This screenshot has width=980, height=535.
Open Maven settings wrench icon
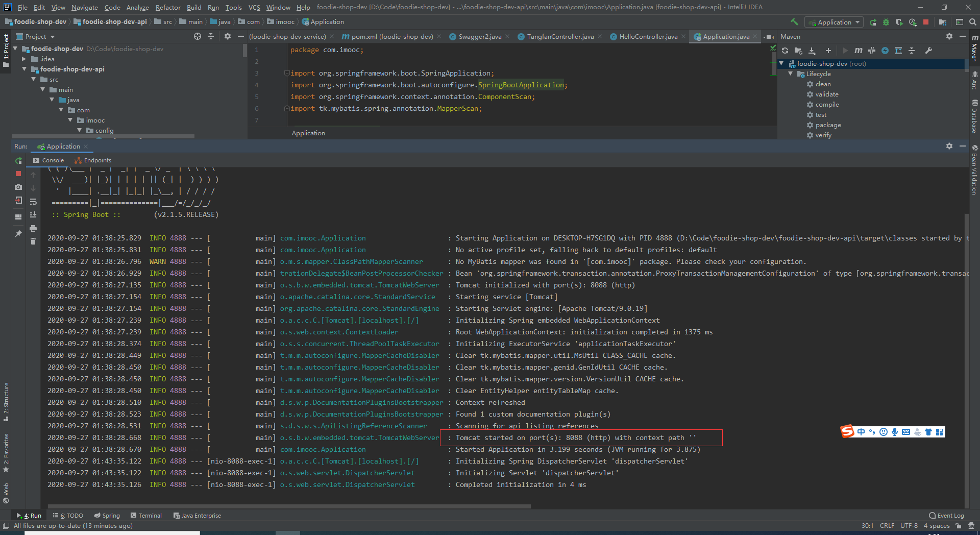click(x=928, y=51)
